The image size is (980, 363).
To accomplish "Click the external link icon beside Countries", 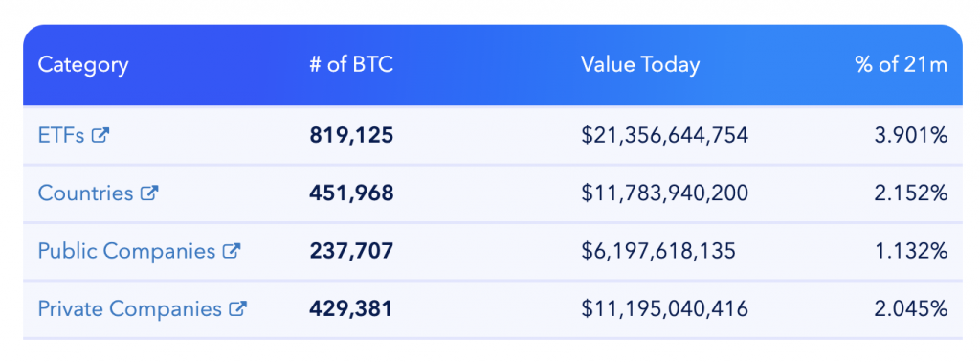I will tap(149, 193).
